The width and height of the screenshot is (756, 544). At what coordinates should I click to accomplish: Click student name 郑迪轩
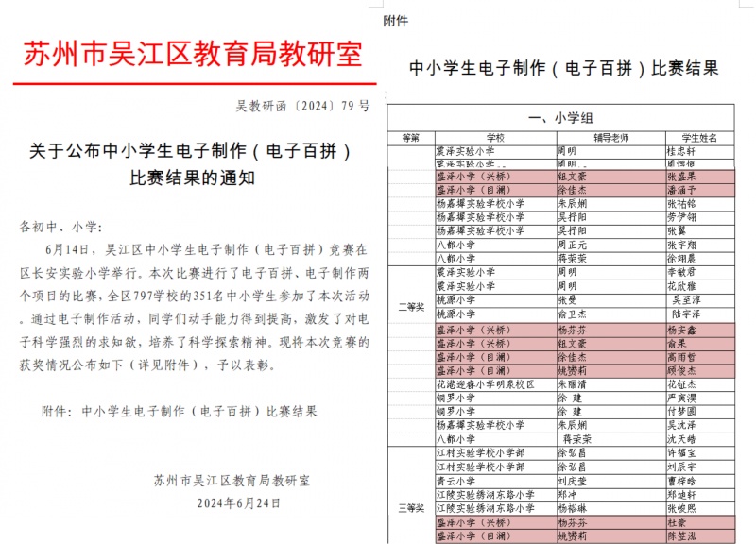[681, 494]
